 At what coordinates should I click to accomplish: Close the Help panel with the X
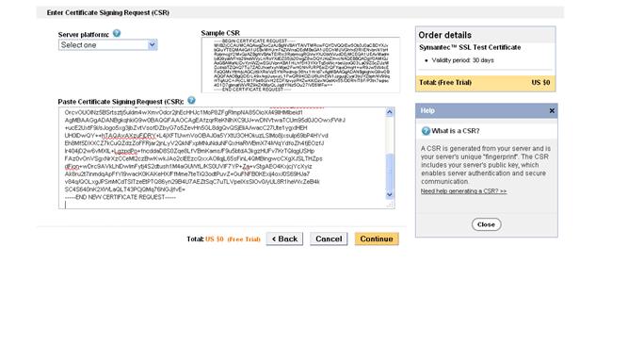[x=552, y=110]
